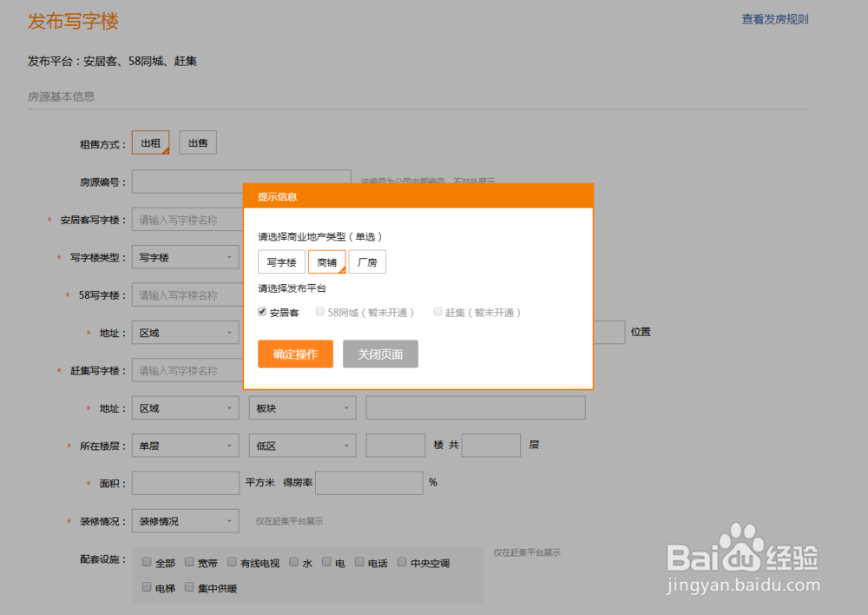The width and height of the screenshot is (868, 615).
Task: Click the 面积 input field
Action: pyautogui.click(x=186, y=483)
